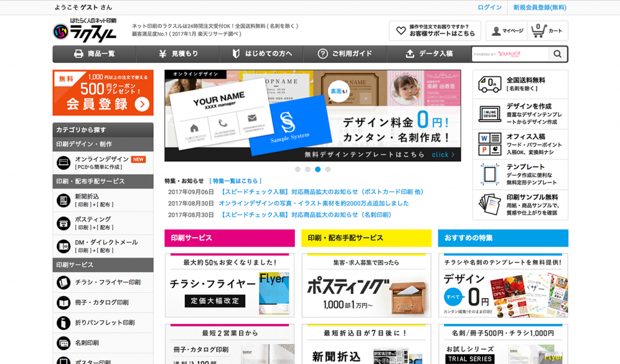Click the Yahoo search input field
The height and width of the screenshot is (364, 620).
pyautogui.click(x=510, y=54)
